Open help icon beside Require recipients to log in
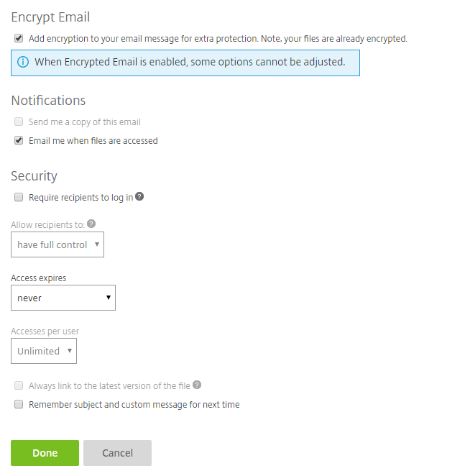The image size is (465, 476). [139, 196]
